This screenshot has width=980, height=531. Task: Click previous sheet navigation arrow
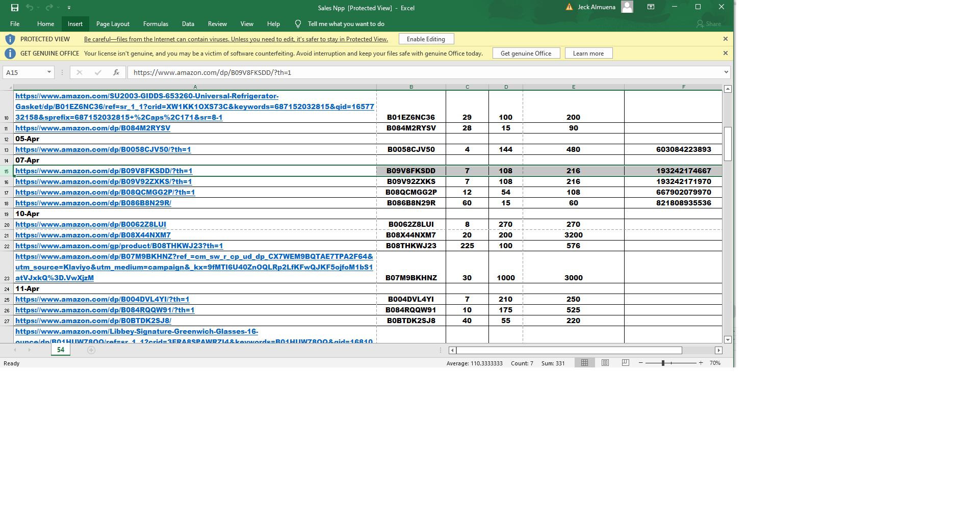pos(15,350)
